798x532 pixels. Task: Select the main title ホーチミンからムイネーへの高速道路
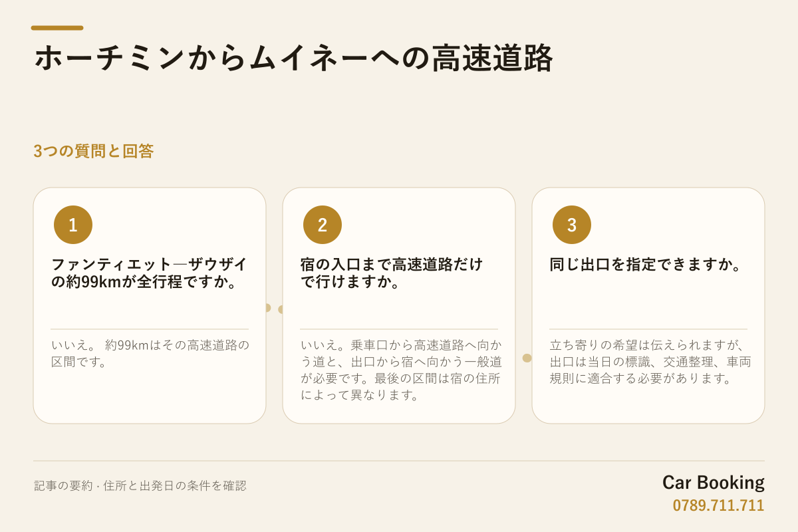point(293,59)
